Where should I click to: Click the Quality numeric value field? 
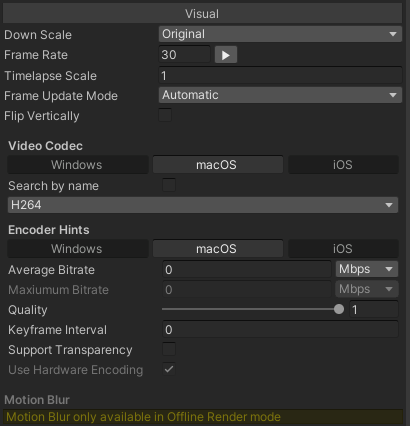tap(374, 309)
